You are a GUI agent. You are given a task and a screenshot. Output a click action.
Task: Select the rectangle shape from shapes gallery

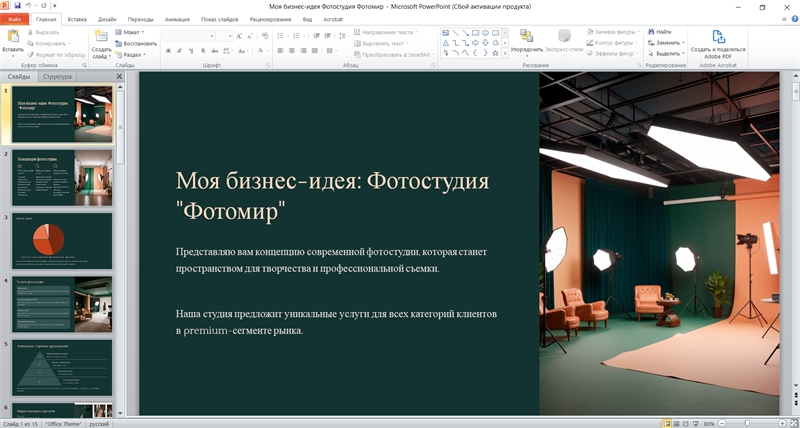click(475, 33)
